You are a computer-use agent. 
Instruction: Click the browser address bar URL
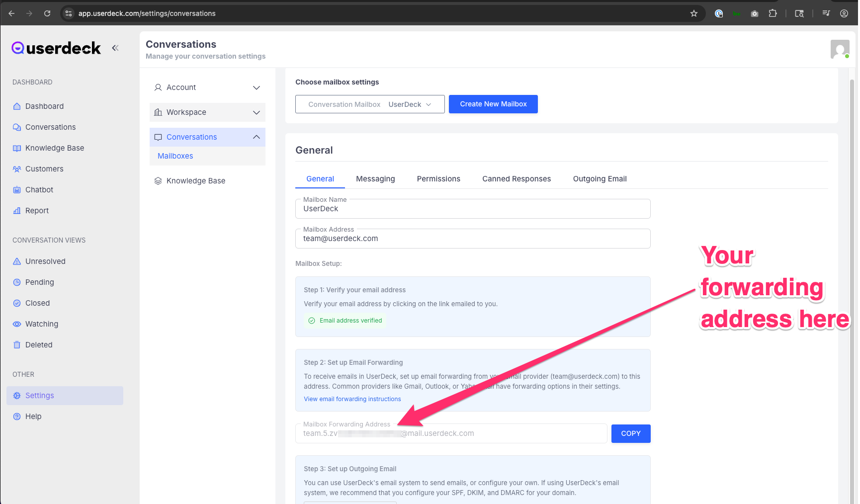[x=147, y=13]
